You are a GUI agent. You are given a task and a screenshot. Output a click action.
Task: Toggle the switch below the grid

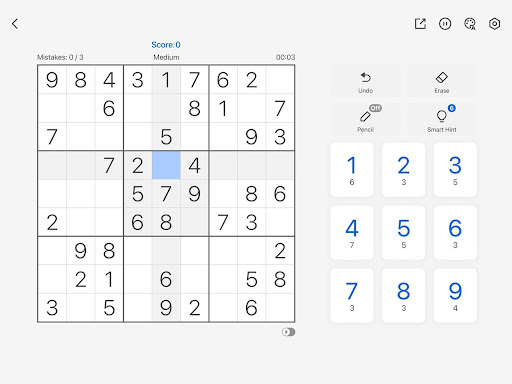click(288, 332)
